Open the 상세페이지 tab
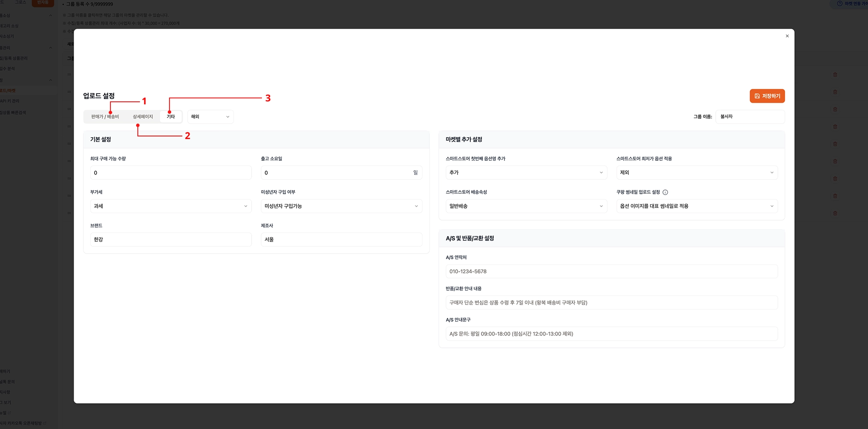 click(143, 117)
